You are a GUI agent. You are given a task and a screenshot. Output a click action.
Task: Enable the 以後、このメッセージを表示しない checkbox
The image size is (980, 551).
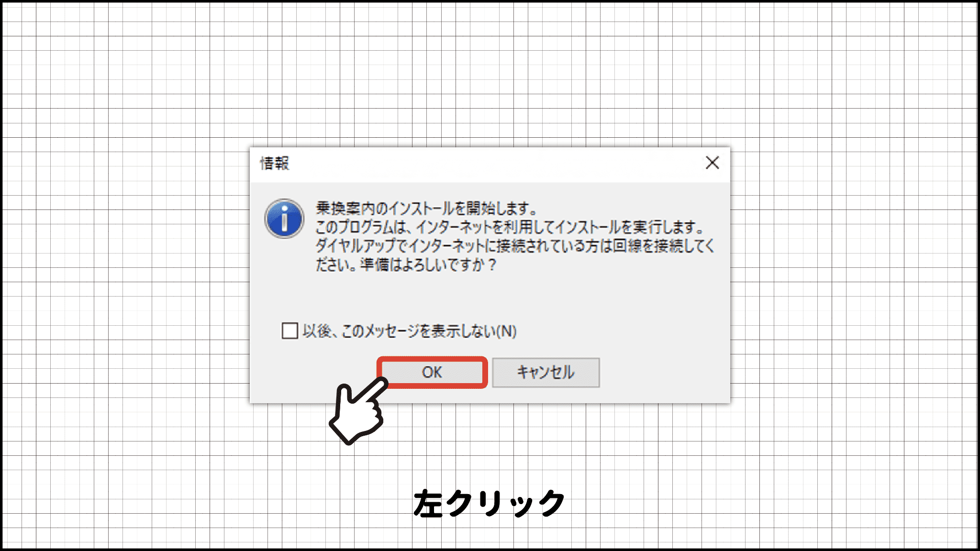pos(290,331)
